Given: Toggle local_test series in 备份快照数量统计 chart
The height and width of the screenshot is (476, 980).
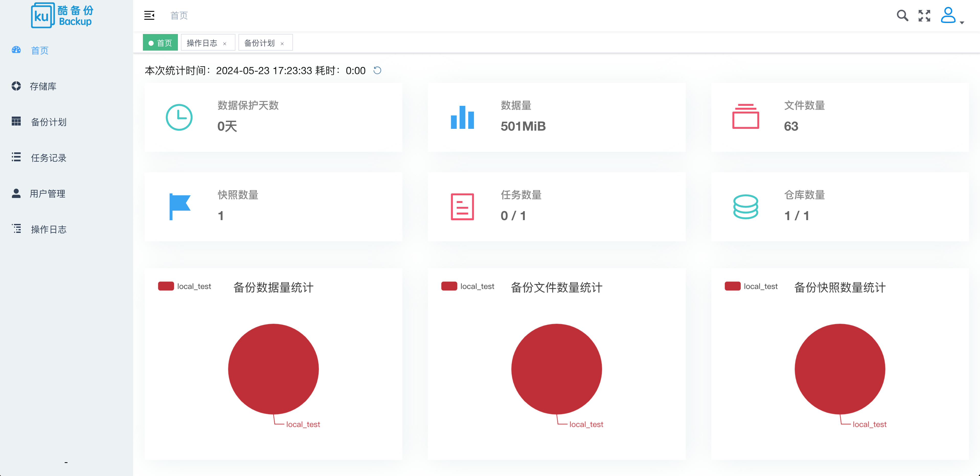Looking at the screenshot, I should 751,286.
